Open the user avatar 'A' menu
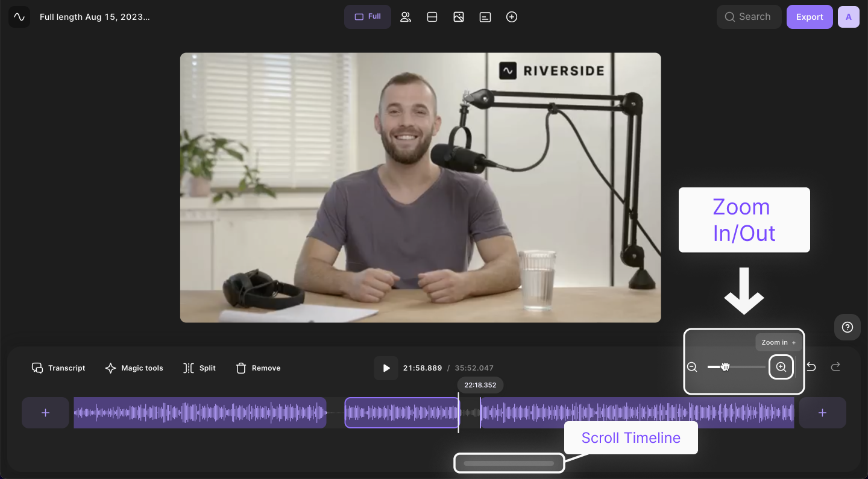 [849, 17]
